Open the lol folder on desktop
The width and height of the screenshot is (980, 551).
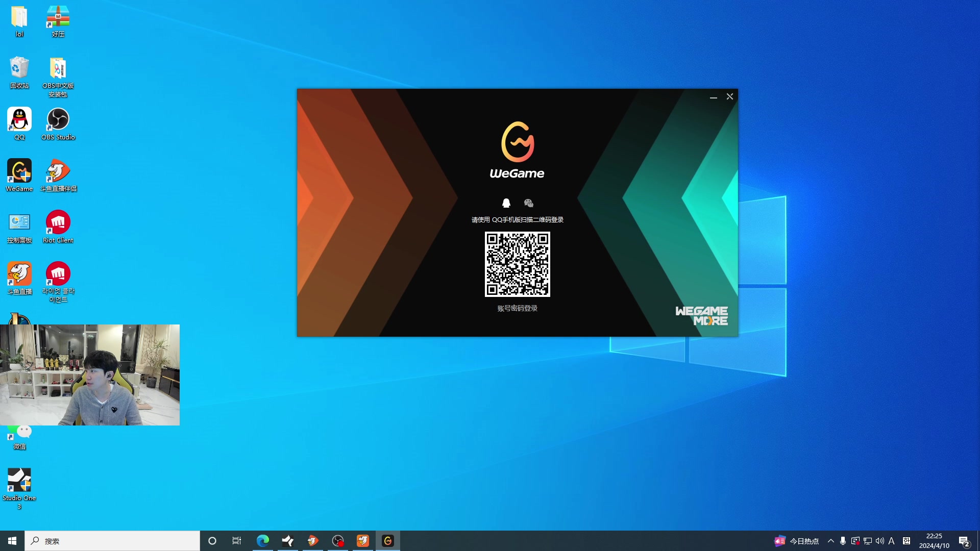click(19, 21)
